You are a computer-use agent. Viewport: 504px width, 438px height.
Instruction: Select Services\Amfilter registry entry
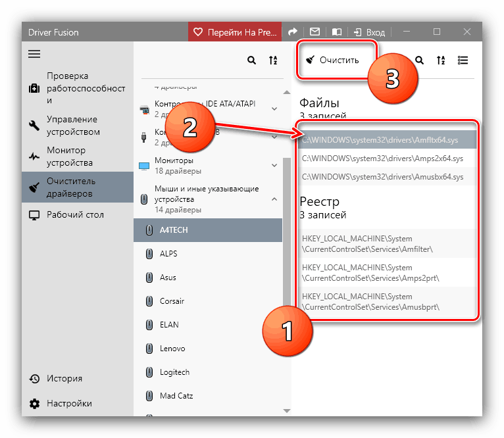click(387, 243)
